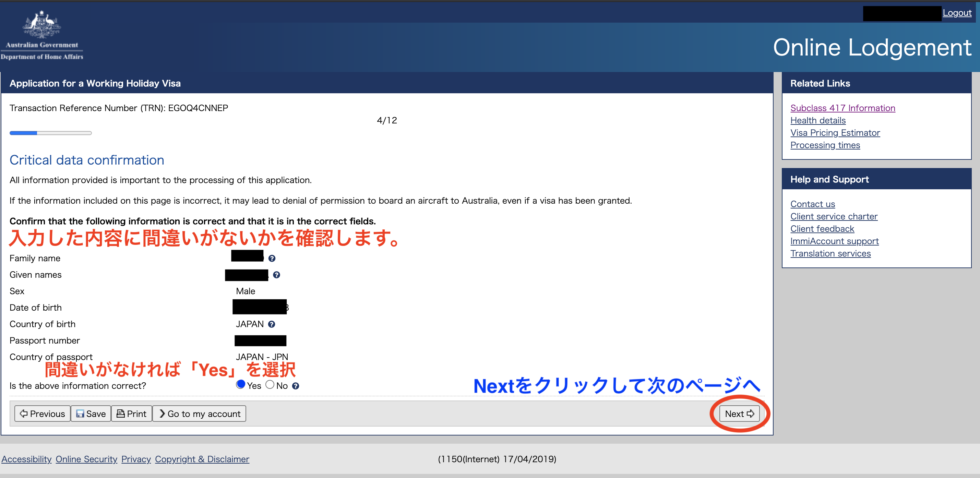Open the Accessibility footer link
The width and height of the screenshot is (980, 478).
click(27, 459)
